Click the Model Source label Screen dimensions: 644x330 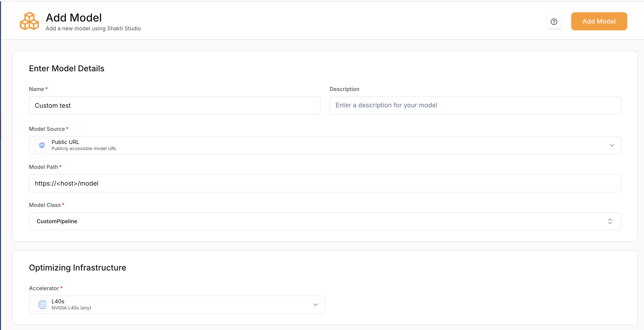pos(47,129)
